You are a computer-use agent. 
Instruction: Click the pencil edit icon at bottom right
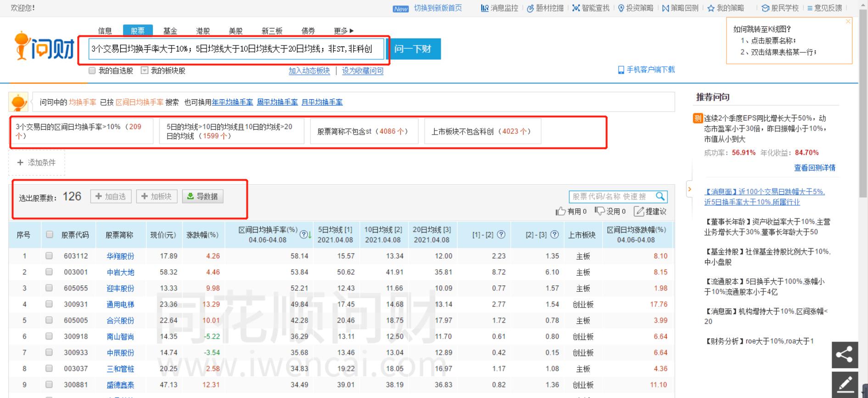click(x=845, y=385)
